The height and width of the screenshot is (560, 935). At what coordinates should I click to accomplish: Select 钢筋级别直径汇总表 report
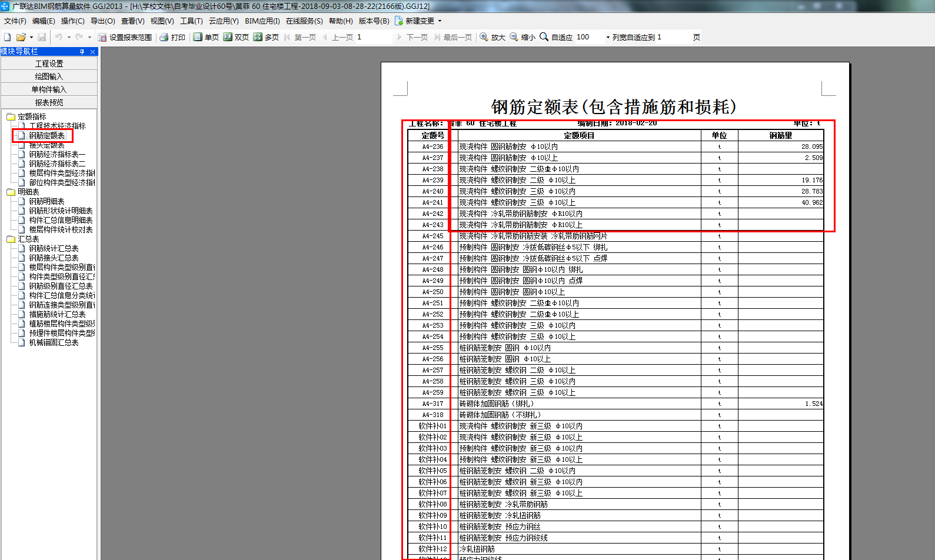coord(61,286)
